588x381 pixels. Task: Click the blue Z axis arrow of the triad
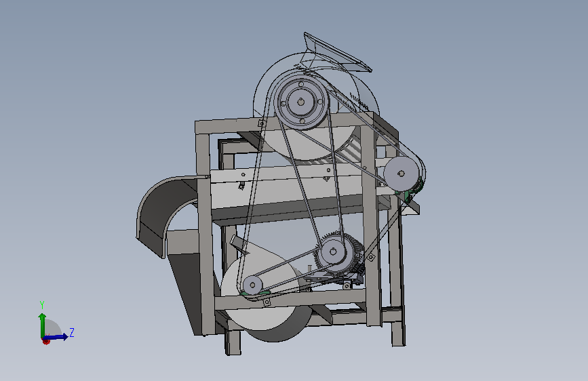(56, 337)
